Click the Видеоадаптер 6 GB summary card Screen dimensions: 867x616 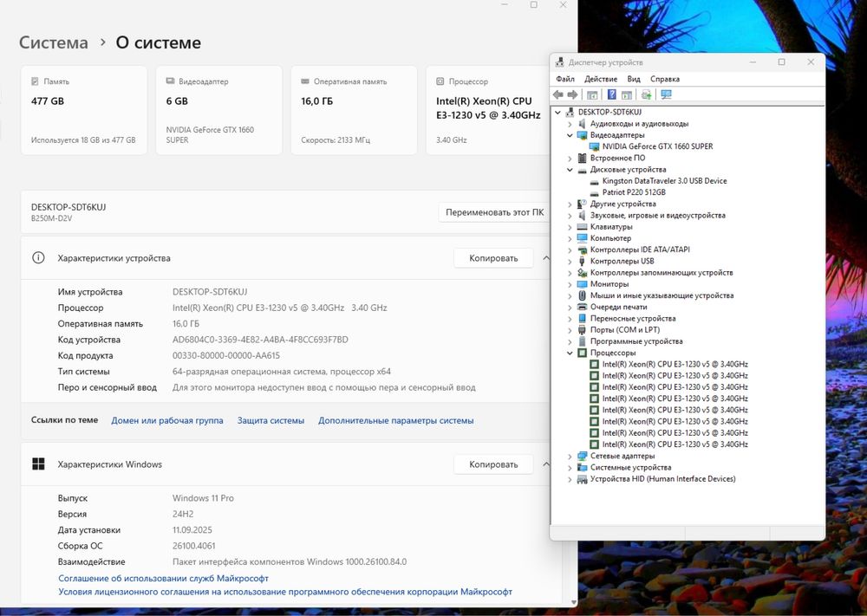pyautogui.click(x=219, y=110)
